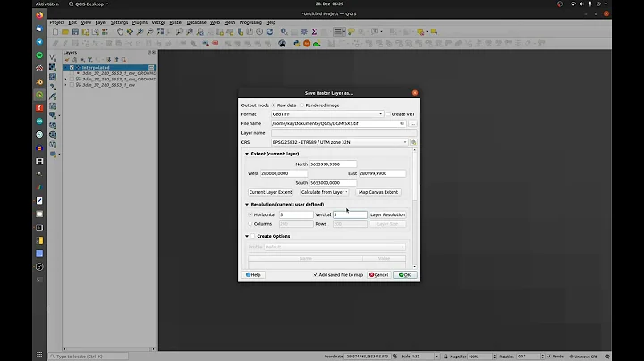Toggle visibility of 3dm_32_280_5653_1_nw layer
The width and height of the screenshot is (644, 361).
(x=72, y=85)
